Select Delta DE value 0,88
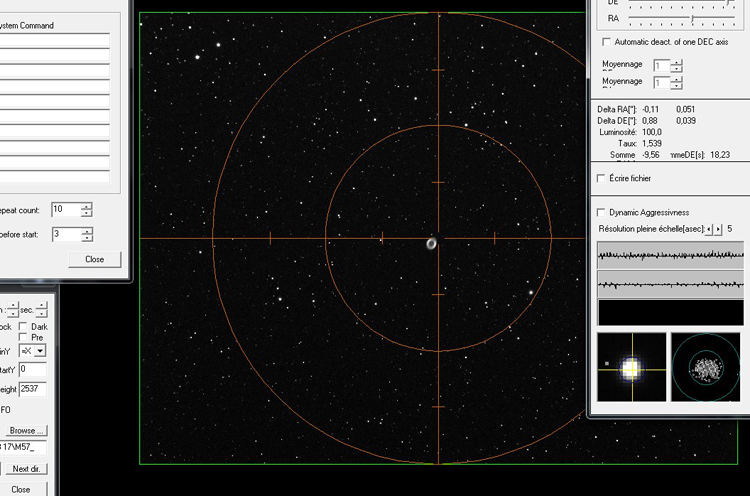 point(650,121)
